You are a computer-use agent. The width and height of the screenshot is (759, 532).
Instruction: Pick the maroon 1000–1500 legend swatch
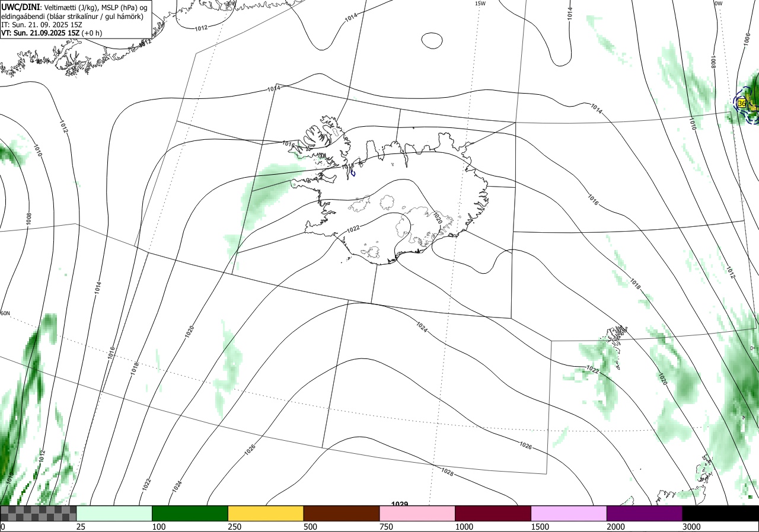(493, 513)
